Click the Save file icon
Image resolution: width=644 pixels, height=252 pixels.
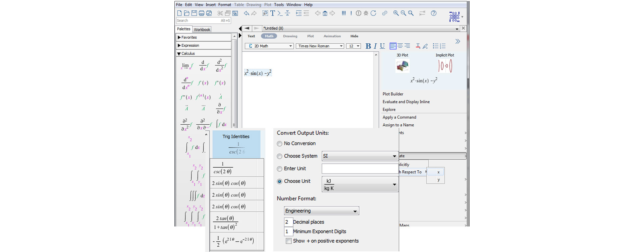click(x=194, y=13)
